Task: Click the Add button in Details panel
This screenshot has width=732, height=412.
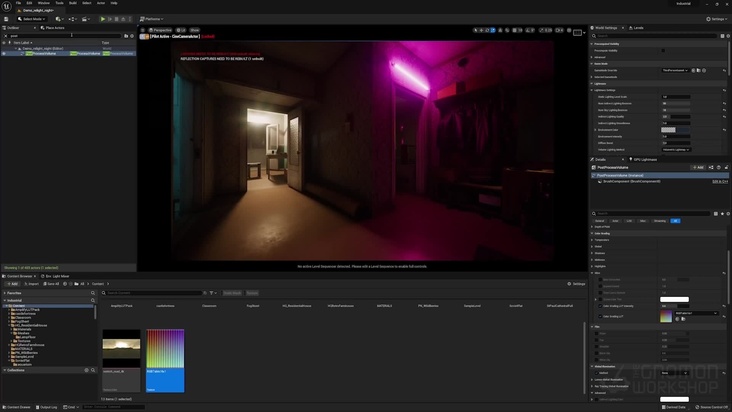Action: [x=699, y=167]
